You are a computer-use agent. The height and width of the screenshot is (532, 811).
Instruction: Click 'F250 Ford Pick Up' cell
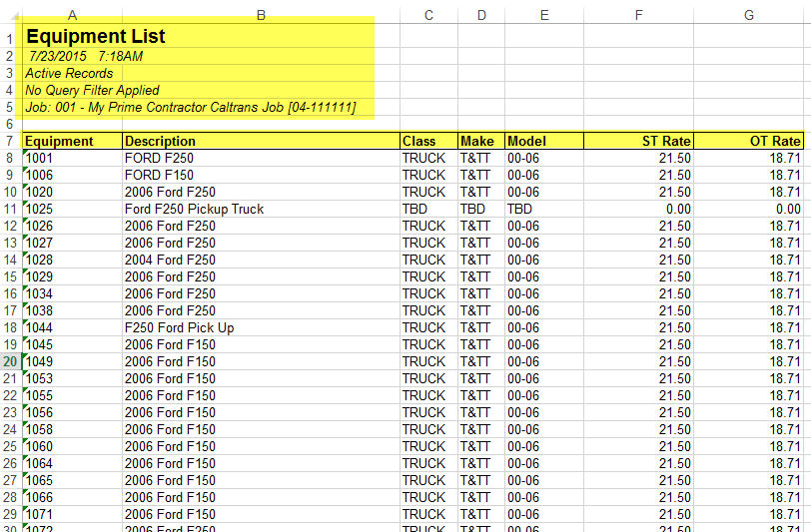click(262, 327)
